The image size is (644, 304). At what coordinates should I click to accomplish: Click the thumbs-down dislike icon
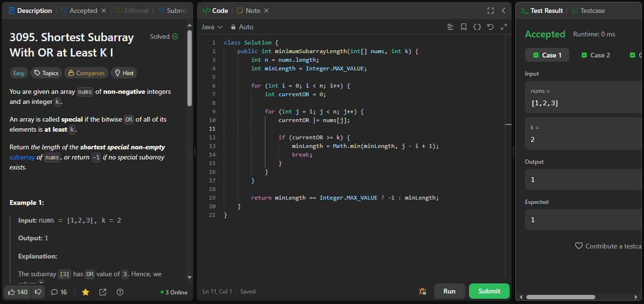tap(39, 292)
